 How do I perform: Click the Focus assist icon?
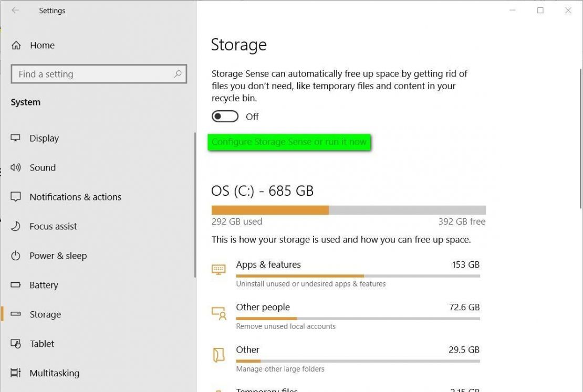[x=14, y=226]
